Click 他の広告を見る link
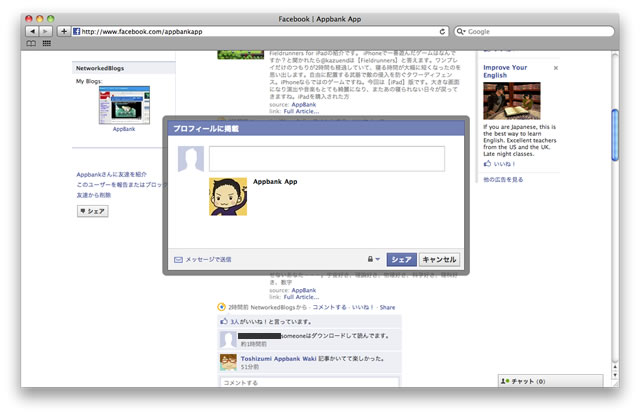The width and height of the screenshot is (640, 416). (x=503, y=180)
